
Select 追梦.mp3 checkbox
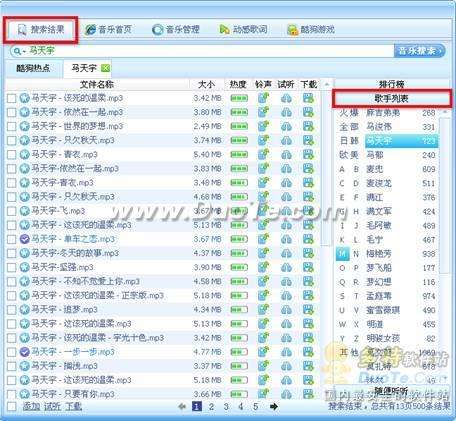coord(12,310)
